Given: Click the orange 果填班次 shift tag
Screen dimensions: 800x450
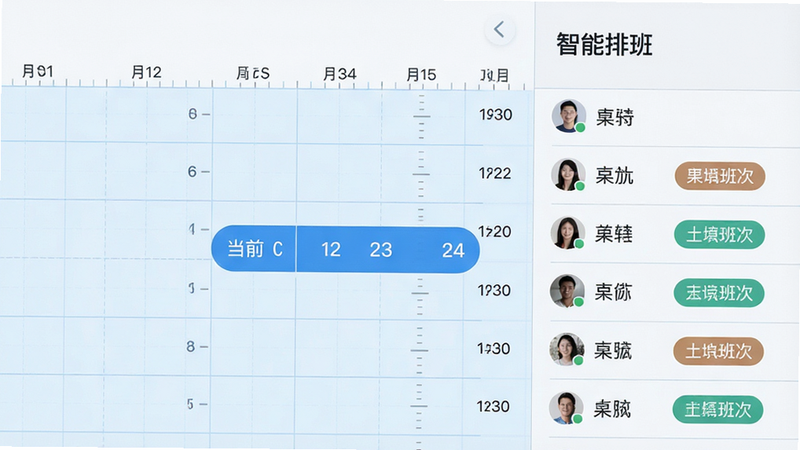Looking at the screenshot, I should pos(720,176).
